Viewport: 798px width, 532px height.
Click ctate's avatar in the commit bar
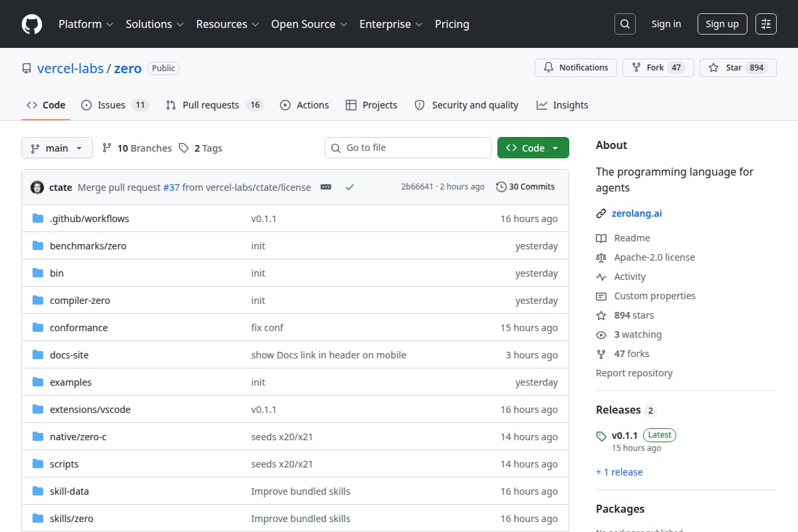(37, 187)
